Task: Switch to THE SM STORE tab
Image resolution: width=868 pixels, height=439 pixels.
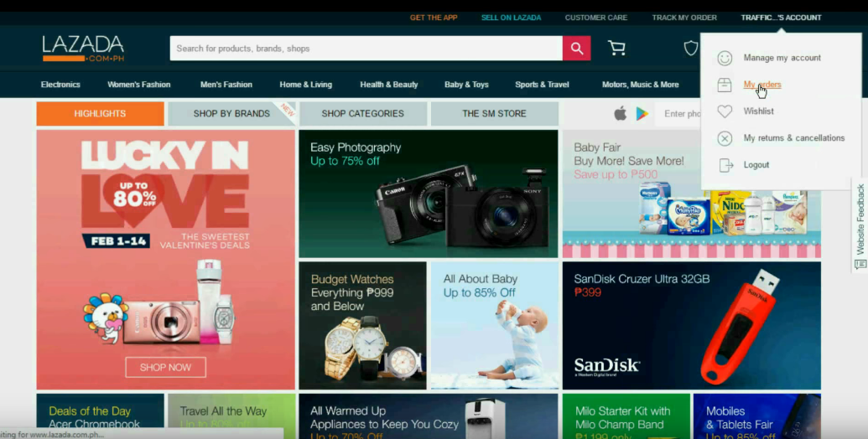Action: [x=494, y=113]
